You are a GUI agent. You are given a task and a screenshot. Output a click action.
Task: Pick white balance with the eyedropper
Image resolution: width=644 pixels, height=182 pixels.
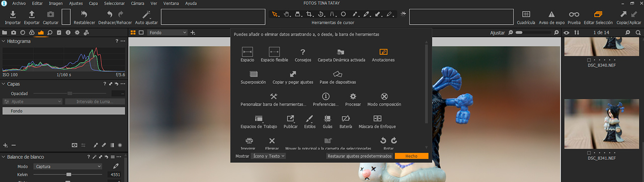coord(116,166)
